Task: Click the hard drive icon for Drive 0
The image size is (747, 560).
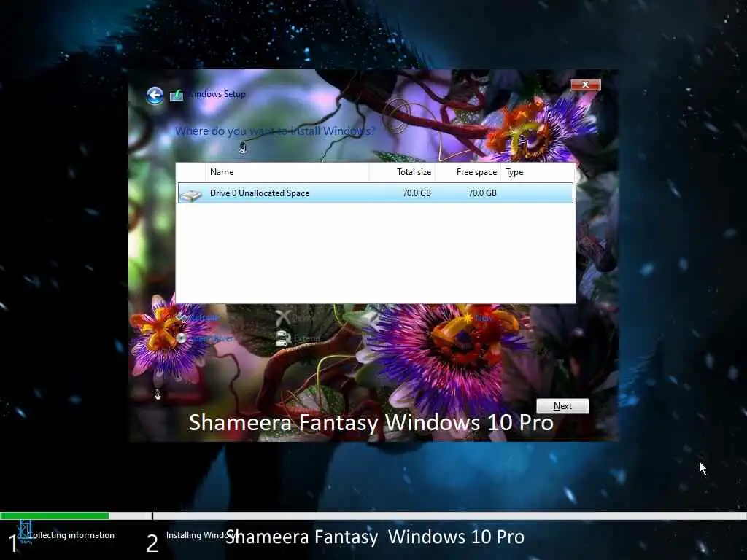Action: tap(191, 194)
